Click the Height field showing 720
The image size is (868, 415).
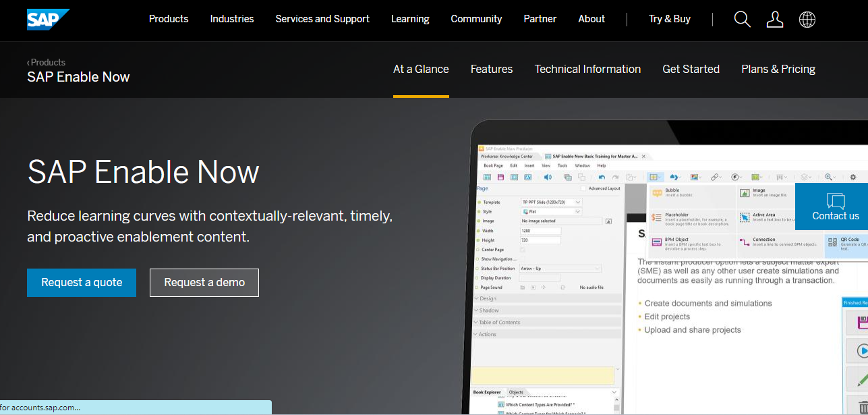540,240
